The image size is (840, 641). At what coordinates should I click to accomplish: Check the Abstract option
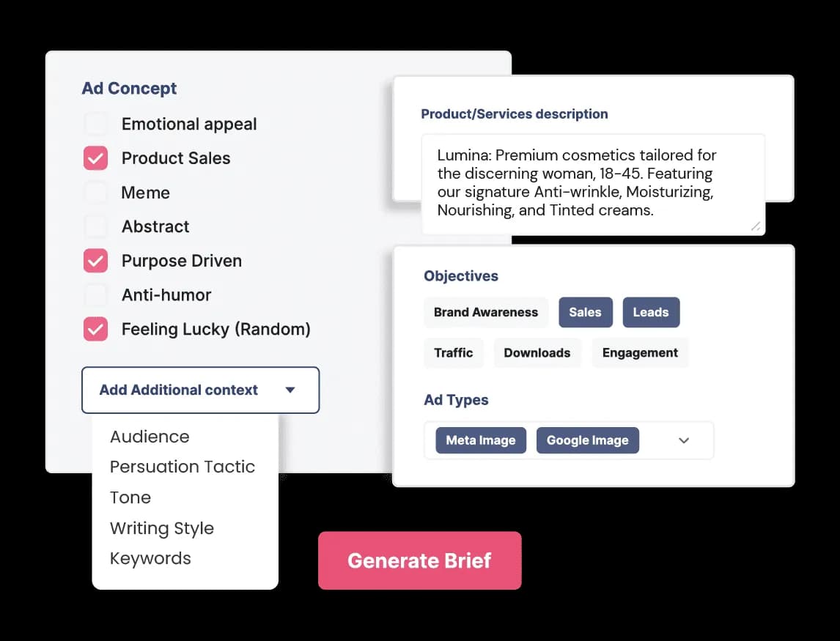click(x=95, y=226)
